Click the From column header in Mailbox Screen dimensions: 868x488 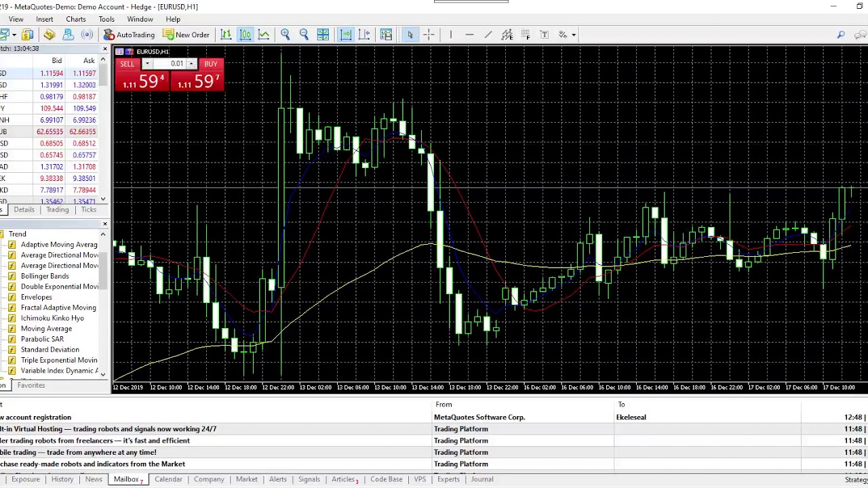point(444,404)
